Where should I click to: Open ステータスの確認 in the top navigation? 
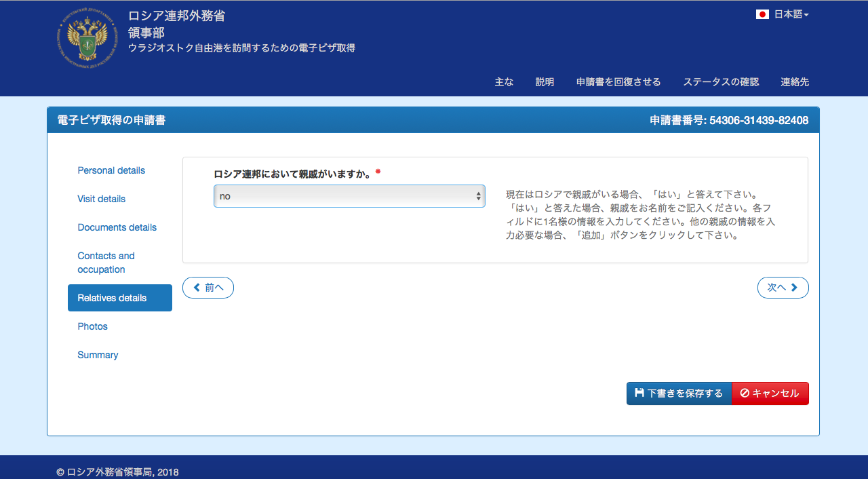point(721,82)
